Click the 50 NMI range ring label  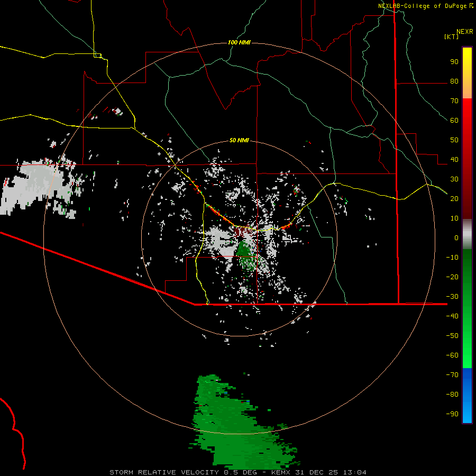239,140
